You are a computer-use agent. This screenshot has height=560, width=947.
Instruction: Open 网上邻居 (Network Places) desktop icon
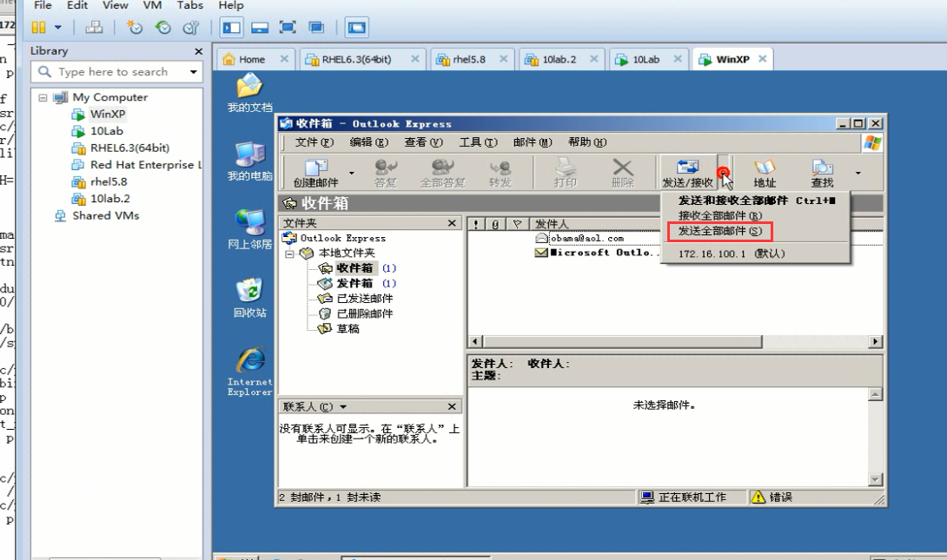(x=249, y=230)
